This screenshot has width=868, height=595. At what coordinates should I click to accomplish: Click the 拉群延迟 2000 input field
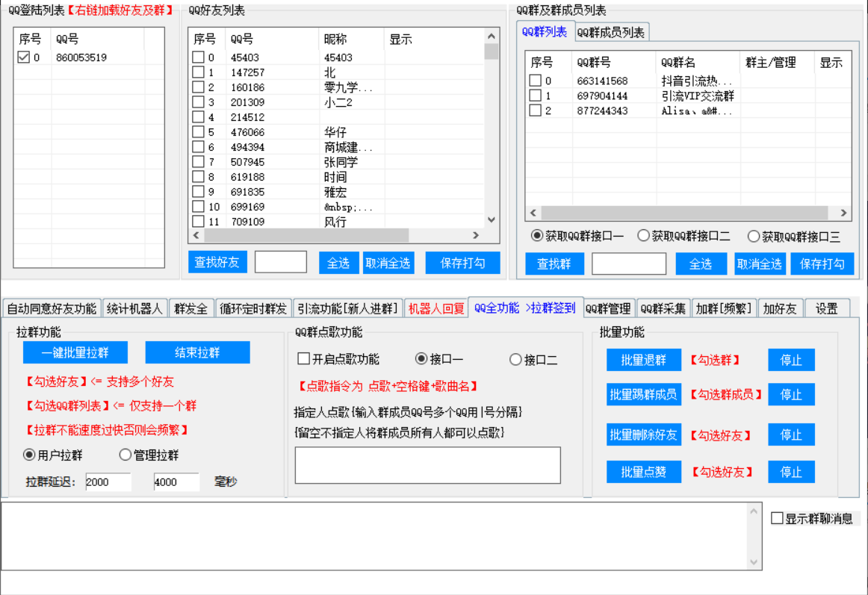point(108,482)
